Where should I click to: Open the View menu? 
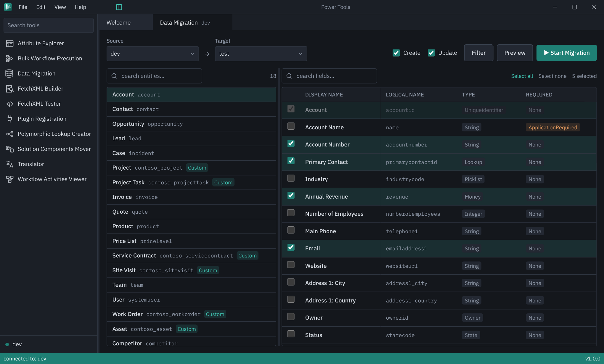pyautogui.click(x=60, y=7)
